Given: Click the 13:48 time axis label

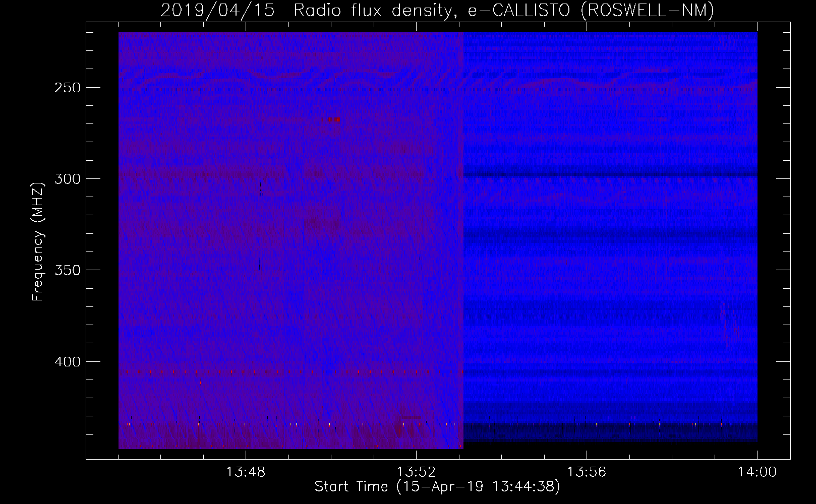Looking at the screenshot, I should 246,472.
